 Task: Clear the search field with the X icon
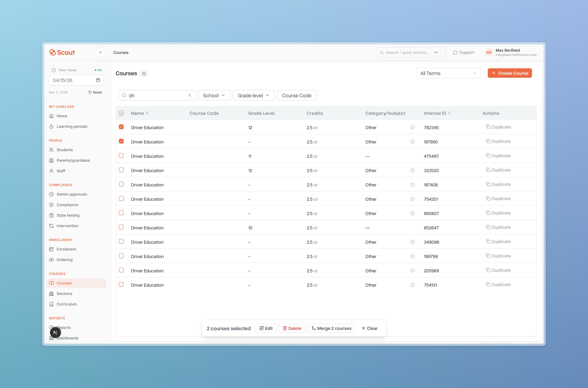[190, 95]
